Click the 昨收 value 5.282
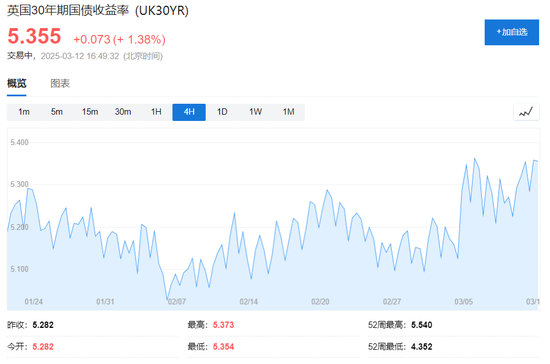 tap(43, 325)
